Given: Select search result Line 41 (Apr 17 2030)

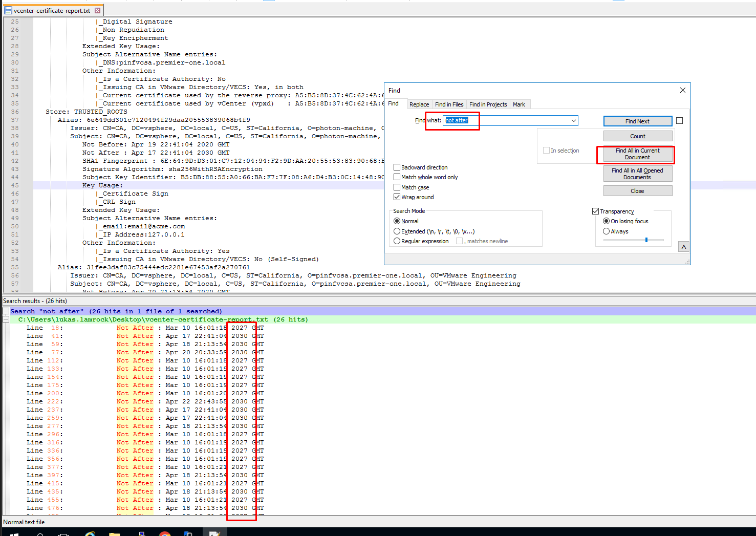Looking at the screenshot, I should pyautogui.click(x=145, y=336).
